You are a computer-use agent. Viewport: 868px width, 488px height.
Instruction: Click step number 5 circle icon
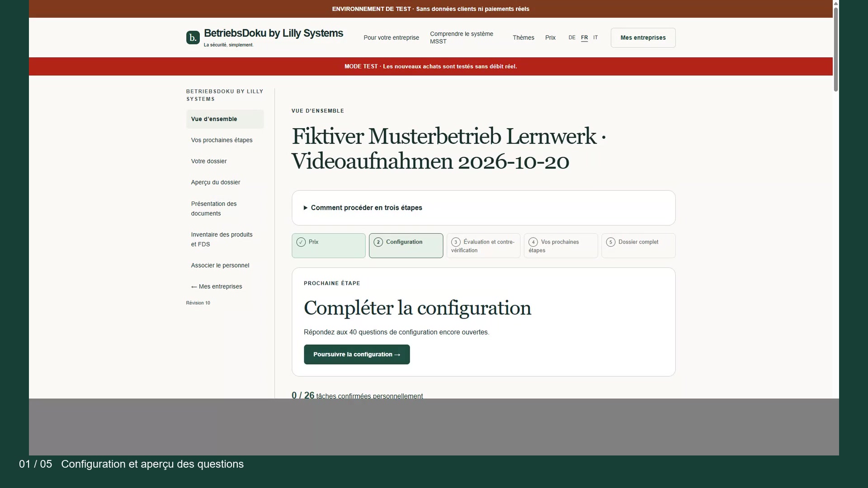tap(611, 242)
